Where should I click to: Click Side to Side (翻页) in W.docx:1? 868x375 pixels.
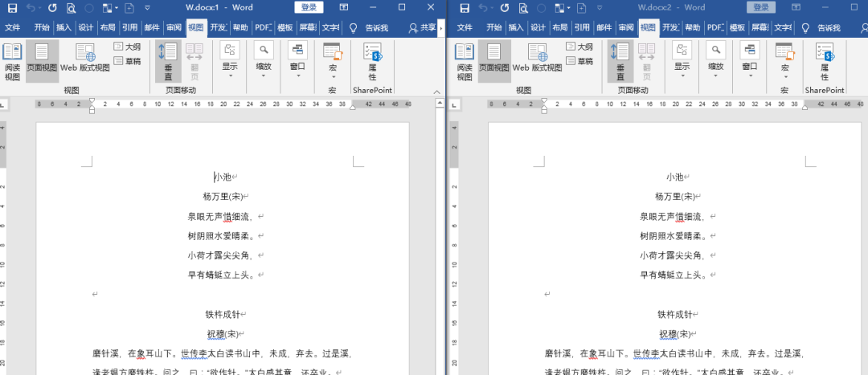tap(194, 62)
